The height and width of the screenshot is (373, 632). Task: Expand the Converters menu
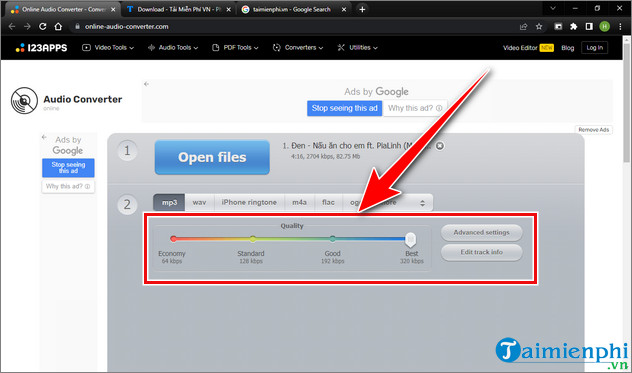pos(298,48)
